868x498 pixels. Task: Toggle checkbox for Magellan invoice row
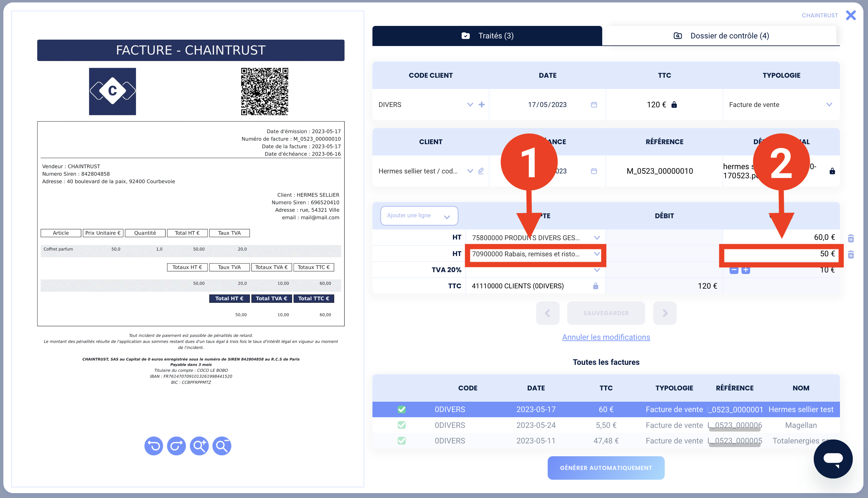(402, 425)
